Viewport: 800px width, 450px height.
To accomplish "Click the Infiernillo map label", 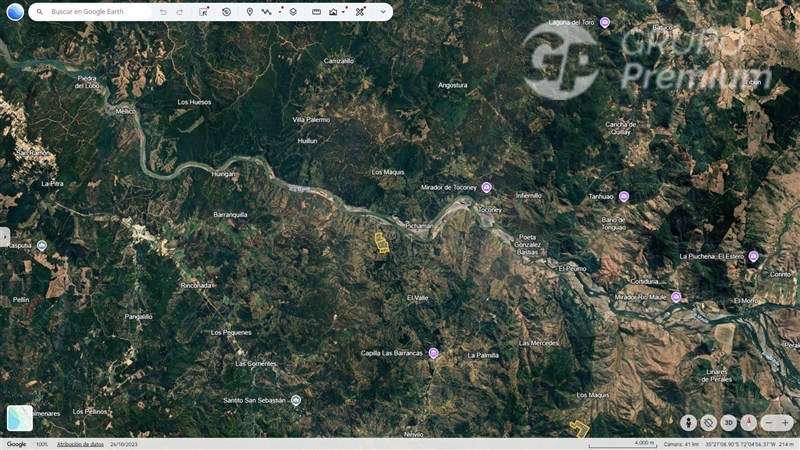I will click(x=529, y=195).
